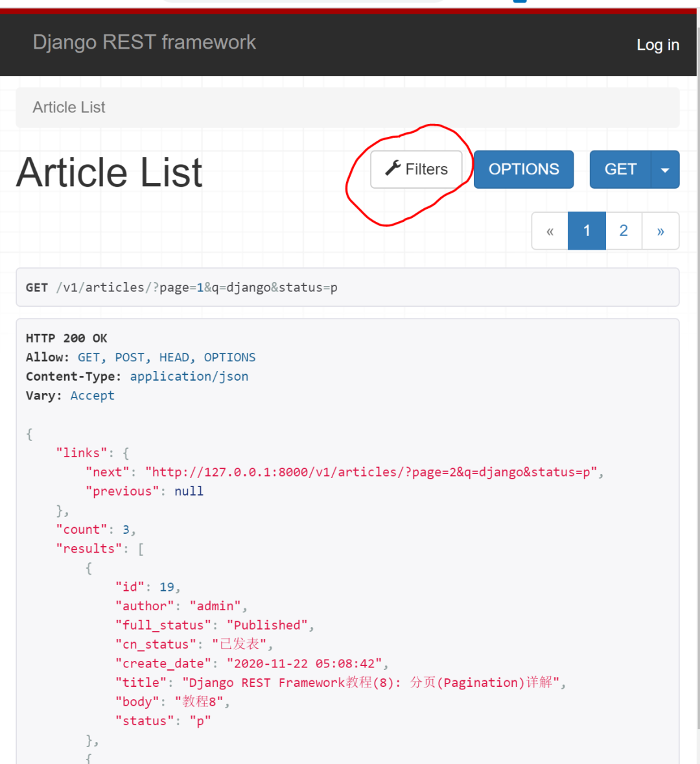The width and height of the screenshot is (700, 764).
Task: Click the "previous": null entry
Action: coord(145,491)
